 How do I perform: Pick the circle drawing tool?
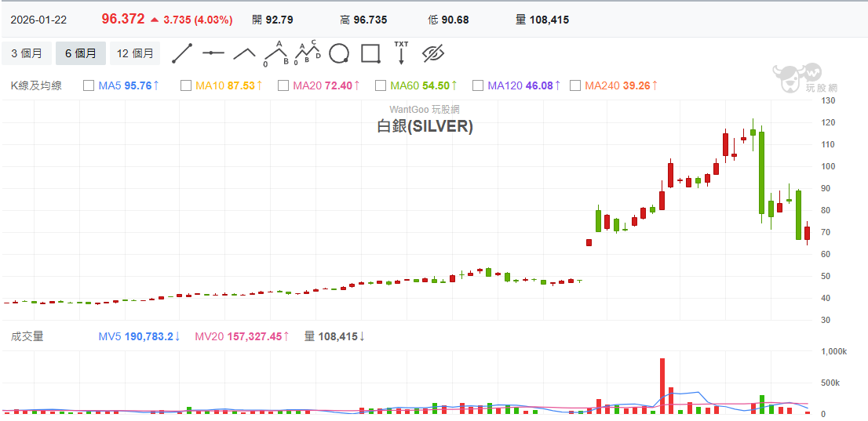[x=339, y=53]
